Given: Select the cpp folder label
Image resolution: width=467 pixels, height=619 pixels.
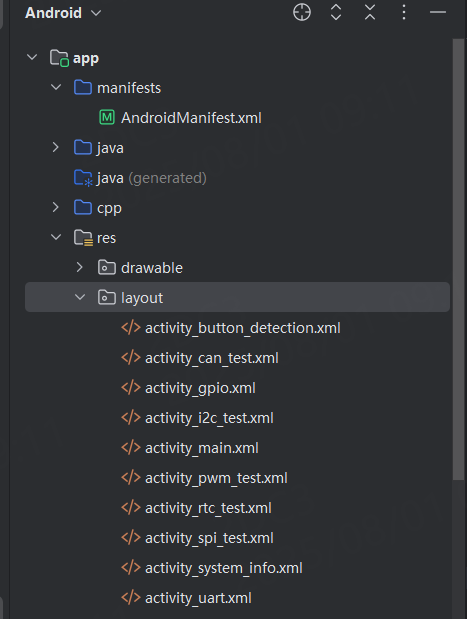Looking at the screenshot, I should pyautogui.click(x=109, y=209).
